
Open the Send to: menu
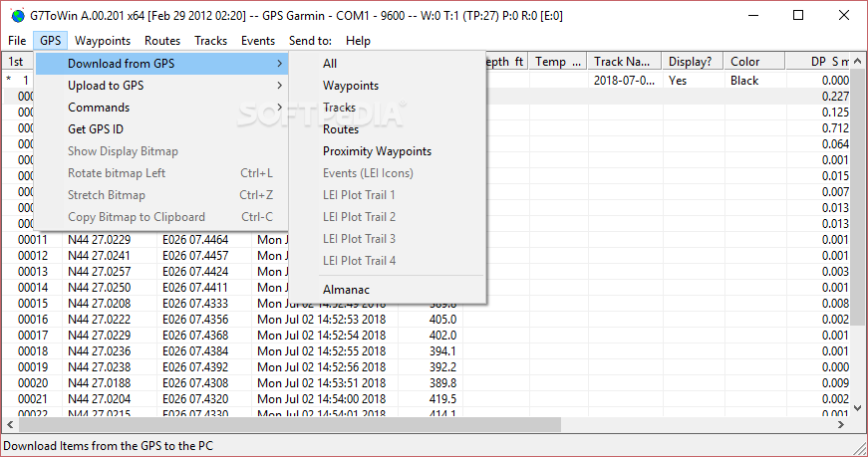pyautogui.click(x=310, y=41)
